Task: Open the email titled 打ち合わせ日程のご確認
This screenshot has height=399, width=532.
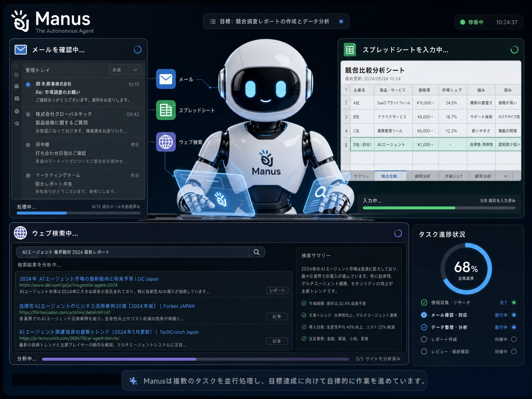Action: coord(84,153)
